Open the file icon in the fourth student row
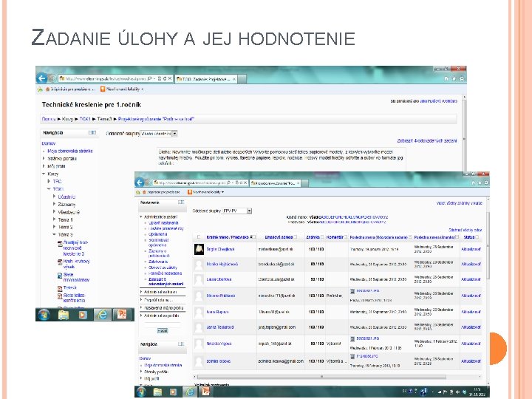 (352, 291)
